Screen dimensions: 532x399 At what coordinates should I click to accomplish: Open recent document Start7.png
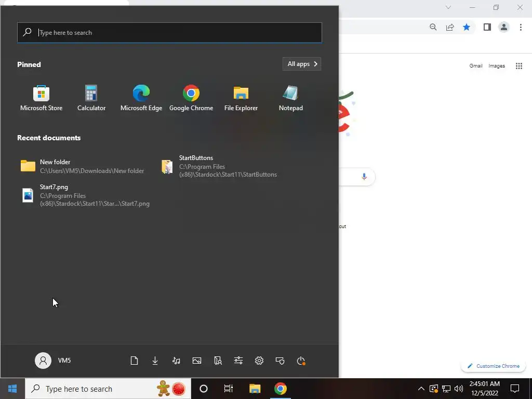point(85,195)
